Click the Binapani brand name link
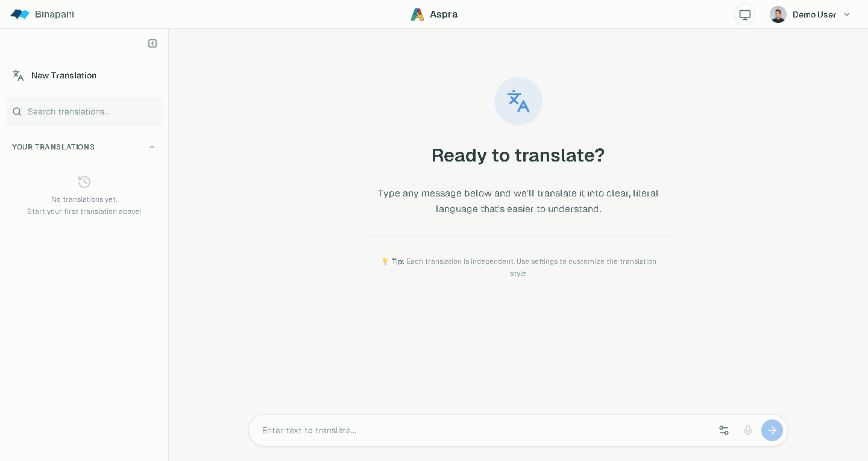This screenshot has height=461, width=868. [x=54, y=14]
